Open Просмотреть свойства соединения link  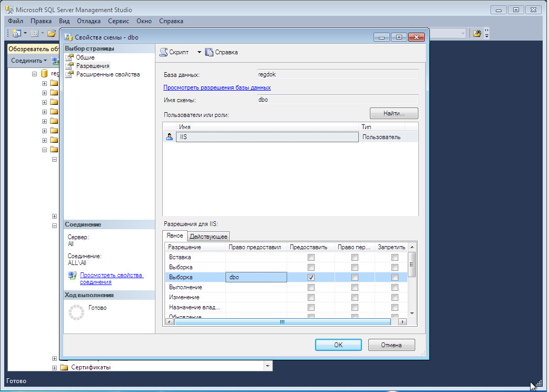coord(112,279)
